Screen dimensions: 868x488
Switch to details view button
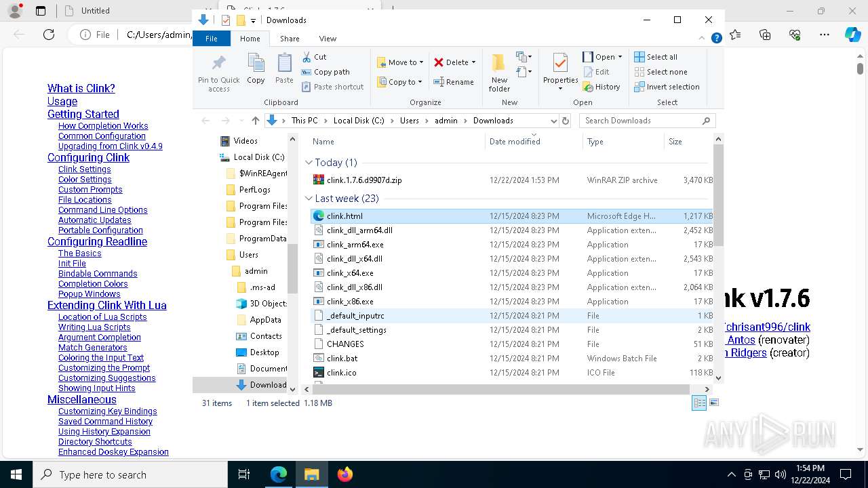click(x=698, y=403)
